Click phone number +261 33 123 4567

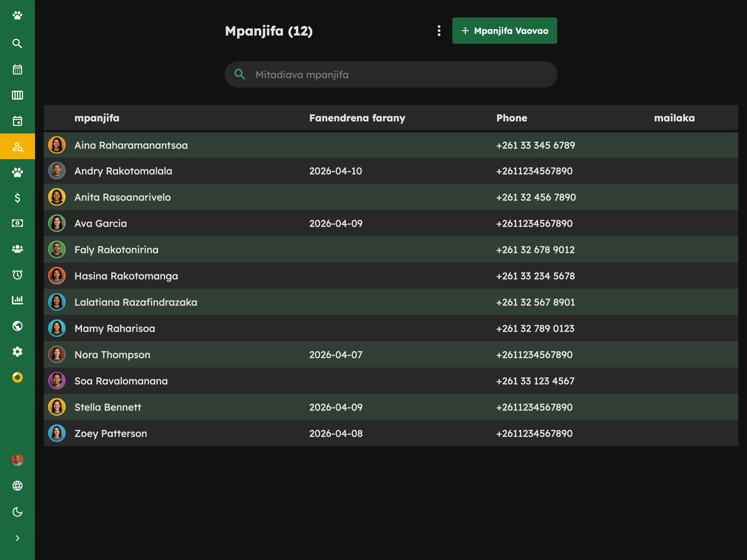(535, 381)
